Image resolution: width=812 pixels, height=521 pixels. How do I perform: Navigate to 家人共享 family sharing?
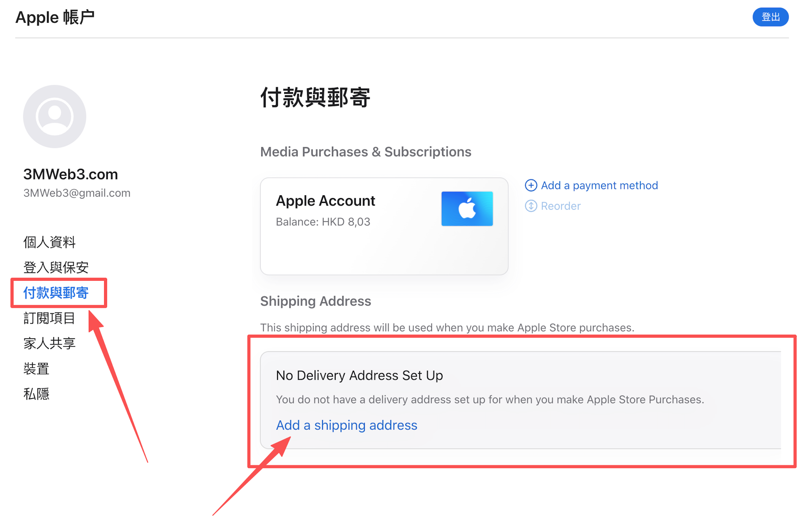tap(50, 343)
